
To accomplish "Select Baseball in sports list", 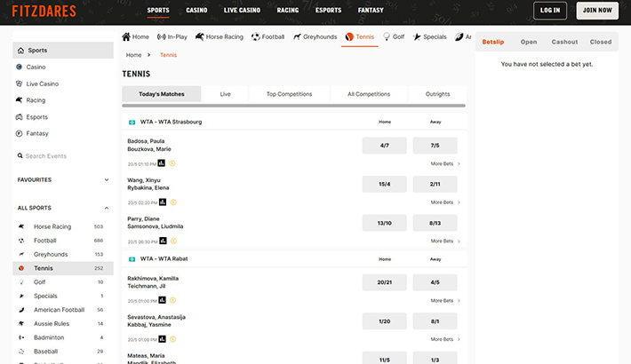I will [63, 352].
